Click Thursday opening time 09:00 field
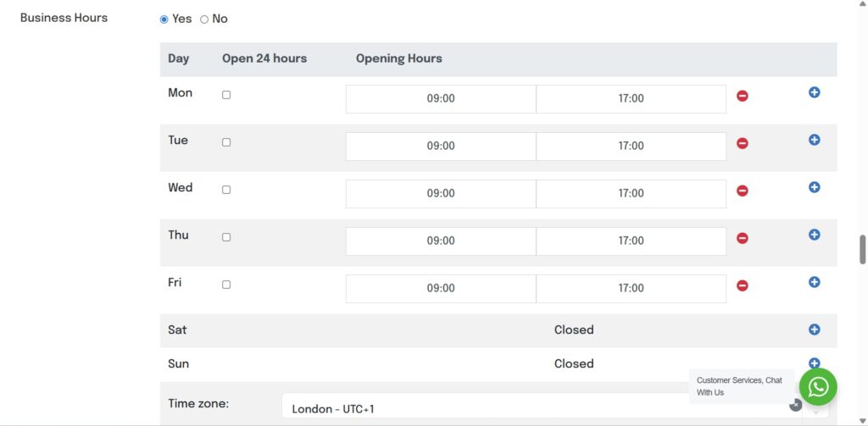Screen dimensions: 868x426 [441, 241]
